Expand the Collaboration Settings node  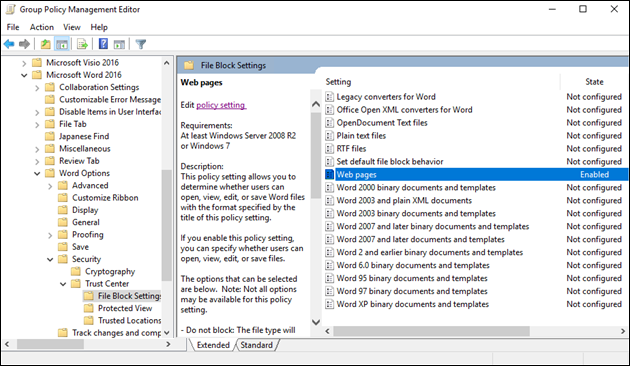coord(37,88)
